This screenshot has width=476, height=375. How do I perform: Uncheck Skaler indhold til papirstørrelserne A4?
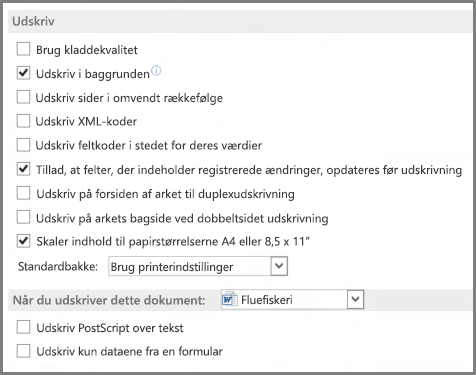coord(23,241)
